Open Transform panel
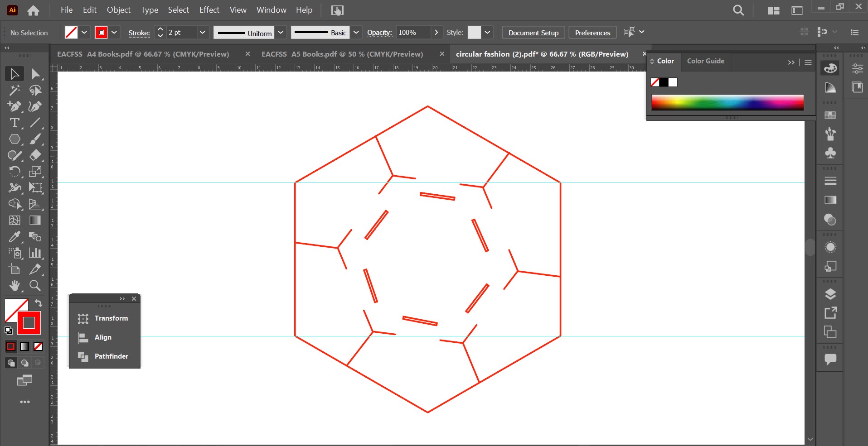The height and width of the screenshot is (446, 868). 105,318
